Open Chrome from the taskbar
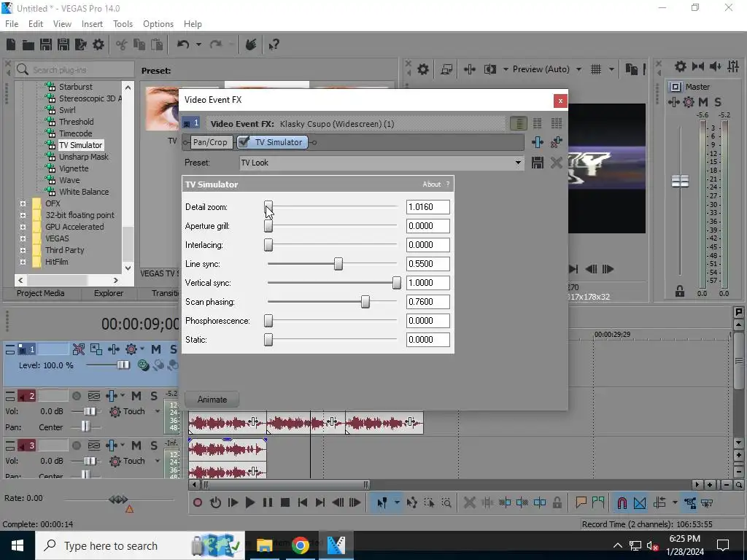The width and height of the screenshot is (747, 560). coord(301,545)
